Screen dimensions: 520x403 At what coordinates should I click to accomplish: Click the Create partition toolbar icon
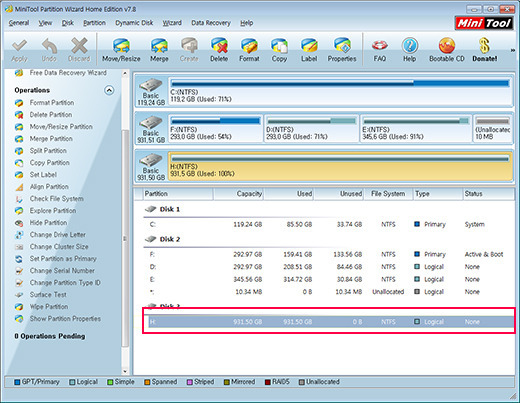tap(189, 50)
